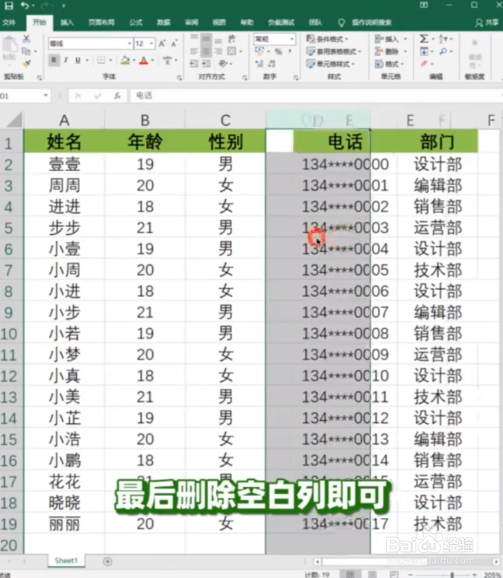Toggle center align text button
This screenshot has width=503, height=578.
(206, 51)
